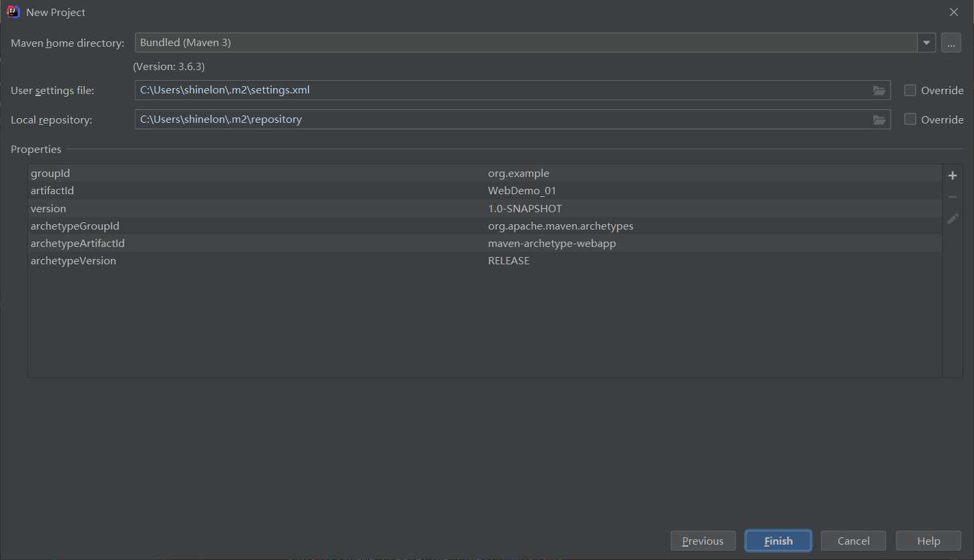Click the pencil icon to edit property
Screen dimensions: 974x560
tap(953, 218)
